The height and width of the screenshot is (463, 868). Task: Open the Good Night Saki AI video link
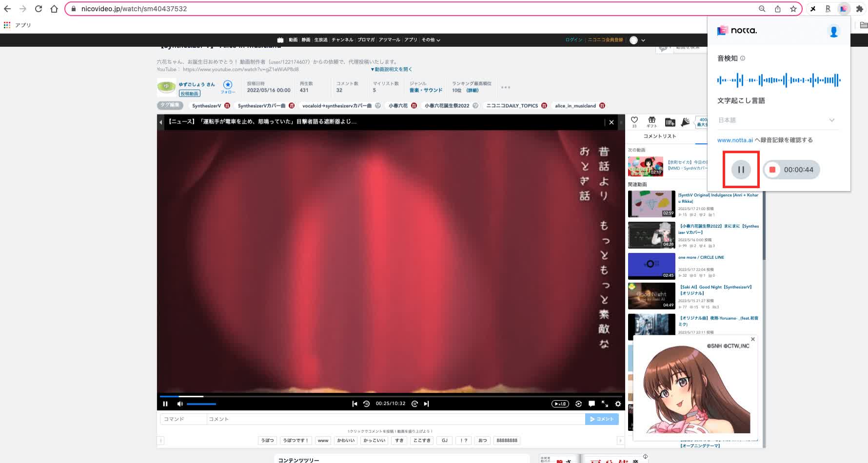pyautogui.click(x=715, y=290)
